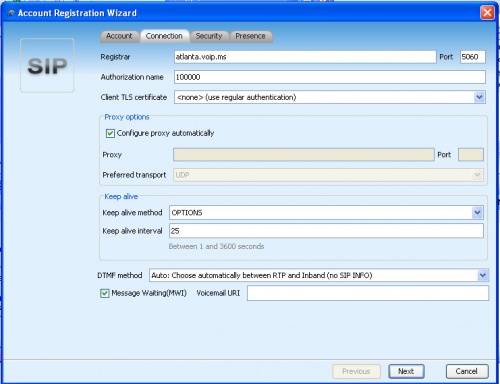The width and height of the screenshot is (500, 384).
Task: Click the 'Proxy options' group label
Action: pyautogui.click(x=127, y=117)
